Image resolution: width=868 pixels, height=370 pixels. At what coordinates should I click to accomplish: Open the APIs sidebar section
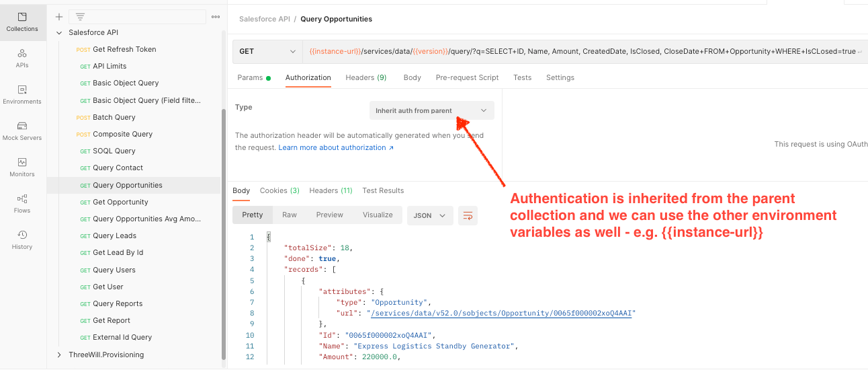[22, 58]
